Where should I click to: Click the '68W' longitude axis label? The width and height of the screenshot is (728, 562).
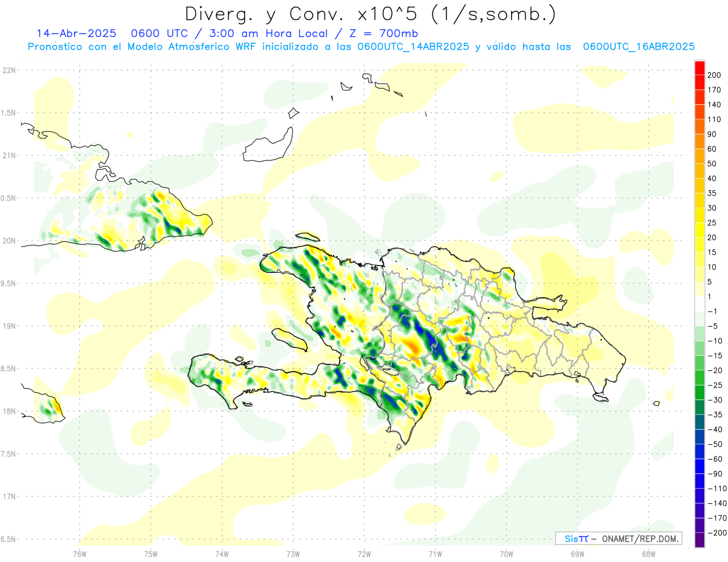649,554
